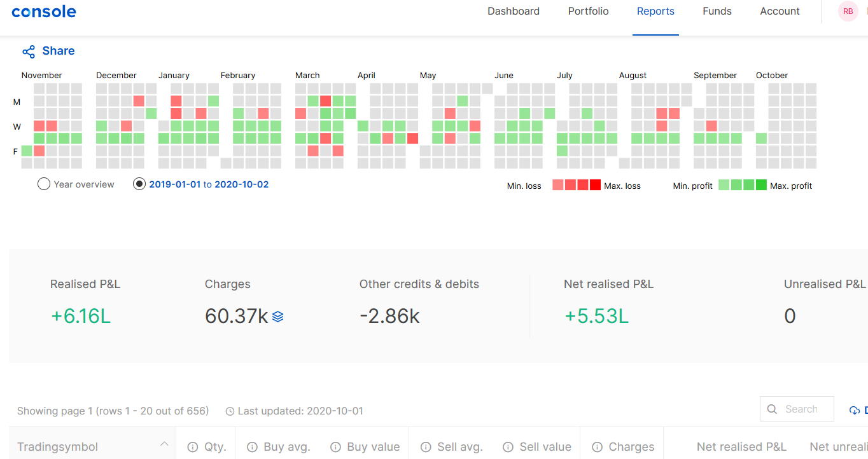The height and width of the screenshot is (459, 868).
Task: Click the info icon beside Qty.
Action: 193,447
